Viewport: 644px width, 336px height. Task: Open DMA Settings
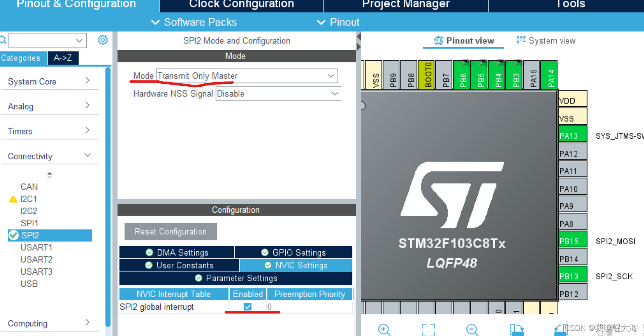(177, 252)
